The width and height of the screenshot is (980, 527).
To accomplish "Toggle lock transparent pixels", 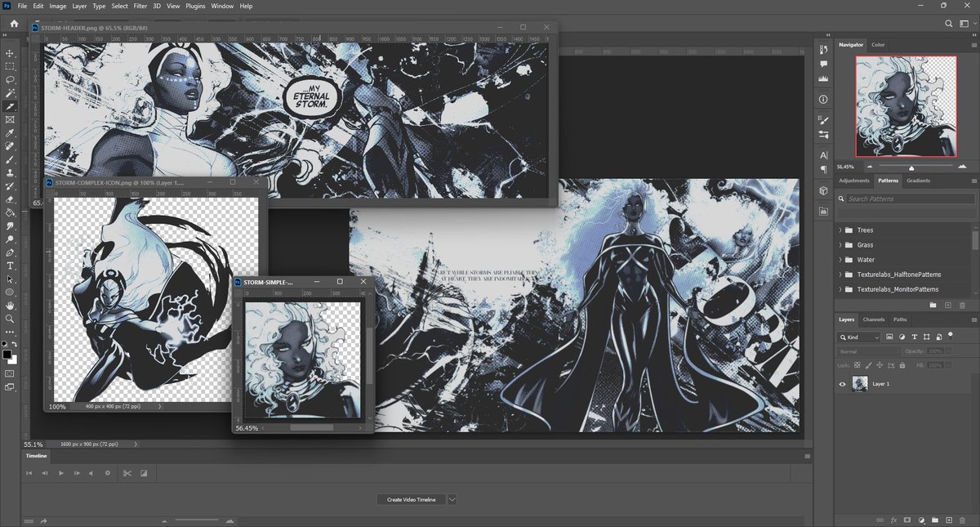I will pos(857,365).
